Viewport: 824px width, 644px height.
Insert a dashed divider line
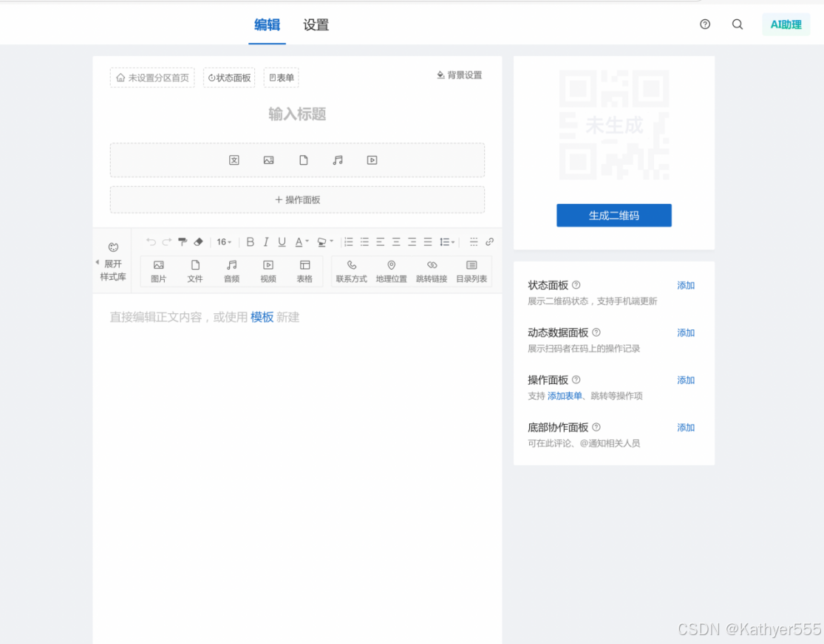474,241
